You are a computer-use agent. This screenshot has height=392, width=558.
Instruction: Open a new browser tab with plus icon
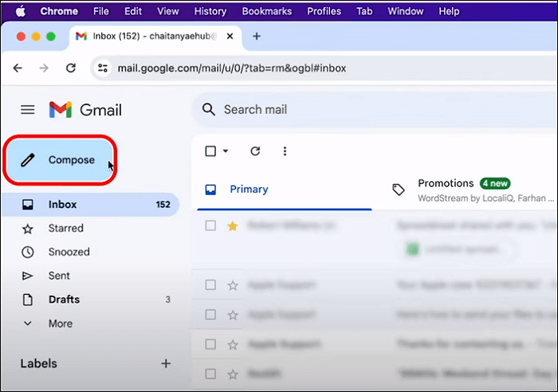(x=256, y=37)
